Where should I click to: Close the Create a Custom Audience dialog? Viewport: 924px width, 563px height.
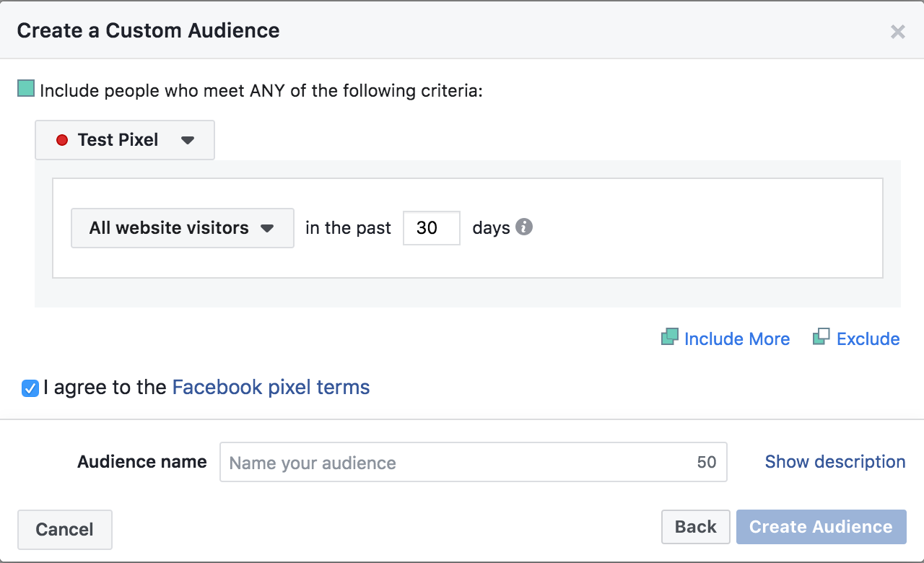pos(898,32)
